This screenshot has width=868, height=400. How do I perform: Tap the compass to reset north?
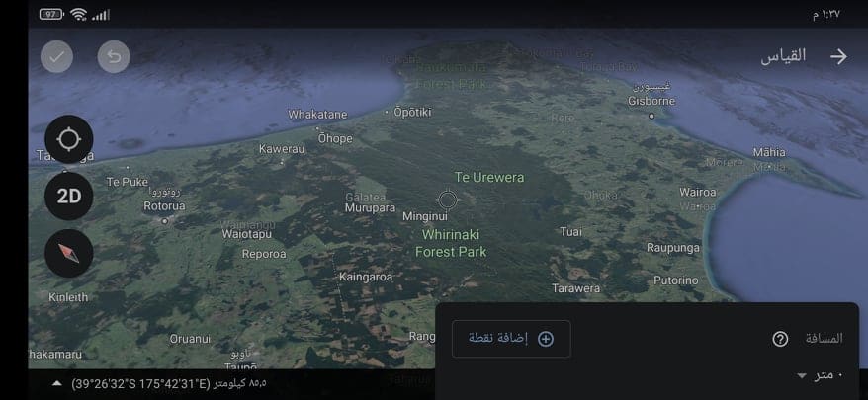pyautogui.click(x=68, y=253)
